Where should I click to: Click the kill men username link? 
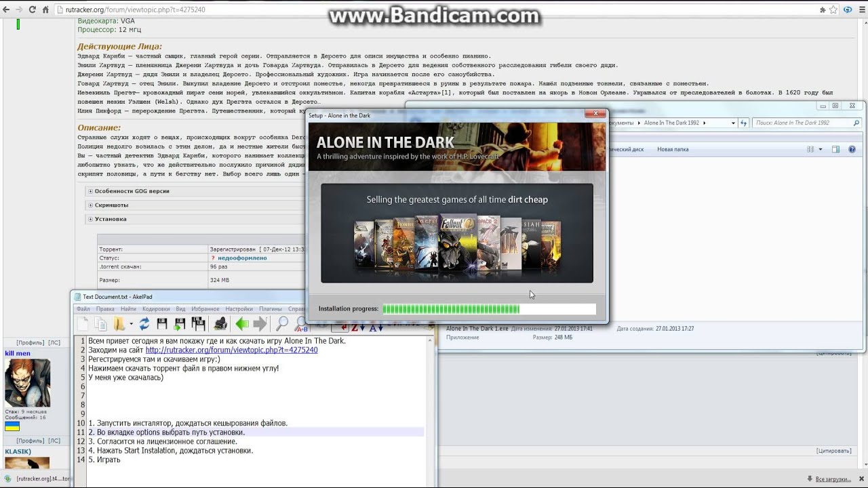point(18,353)
